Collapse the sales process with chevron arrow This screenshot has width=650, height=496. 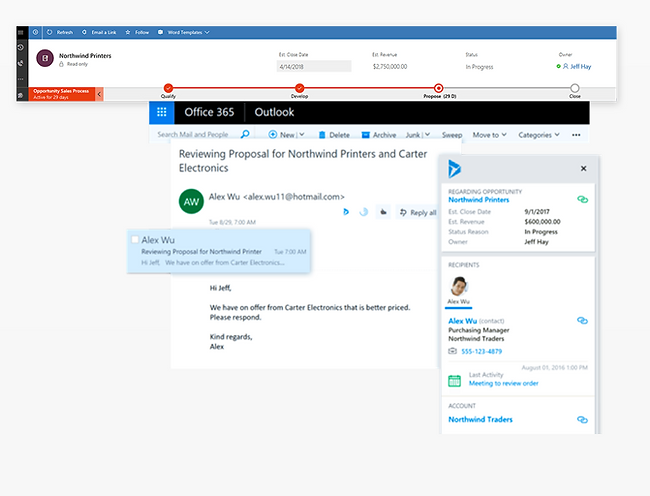99,94
